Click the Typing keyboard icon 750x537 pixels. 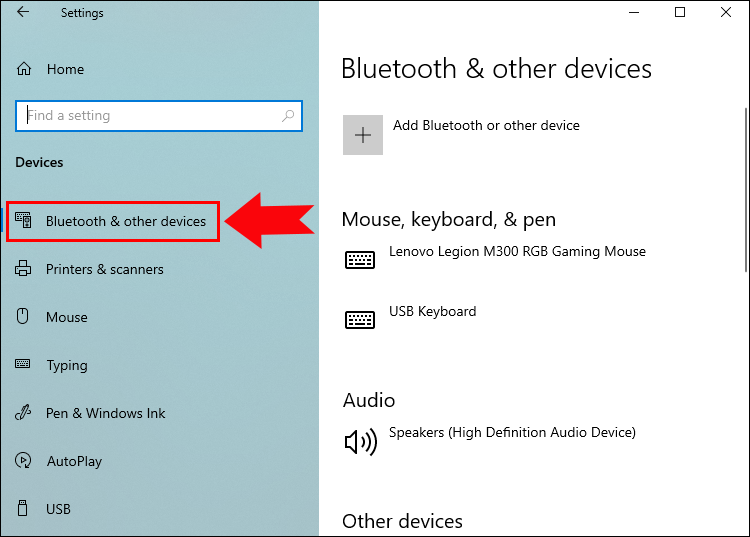(24, 365)
